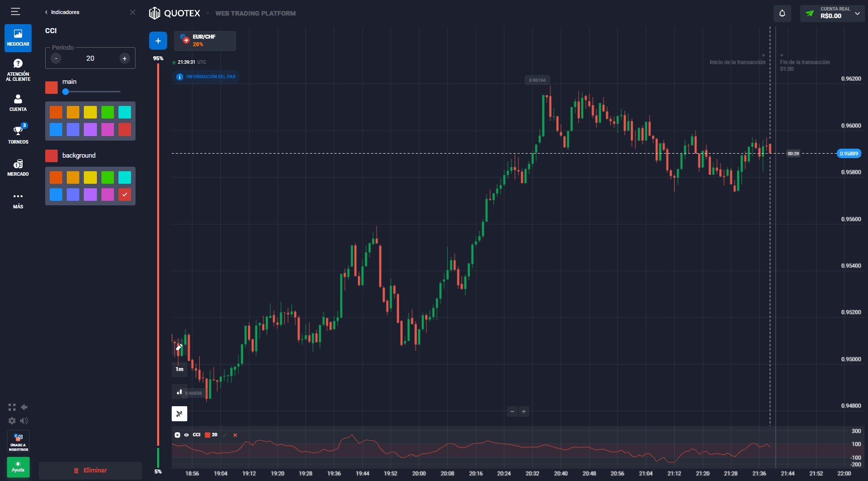Mute platform sound speaker icon
Image resolution: width=868 pixels, height=481 pixels.
point(24,421)
